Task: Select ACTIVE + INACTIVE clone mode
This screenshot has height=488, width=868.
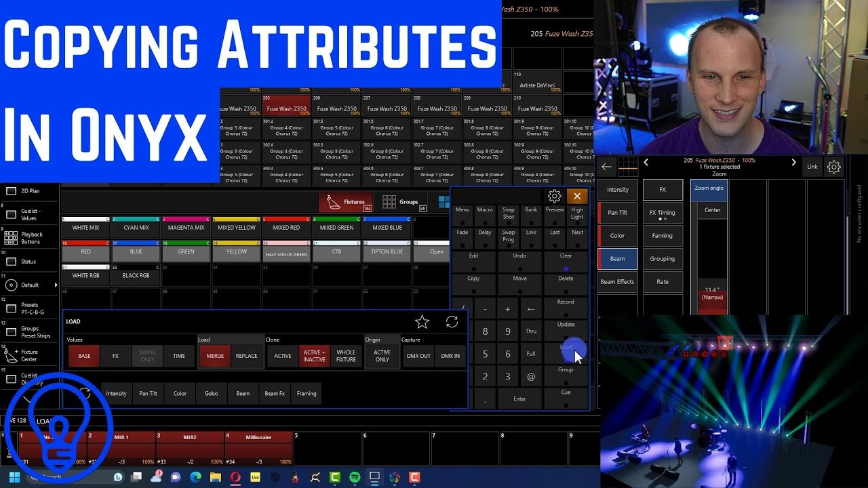Action: point(314,356)
